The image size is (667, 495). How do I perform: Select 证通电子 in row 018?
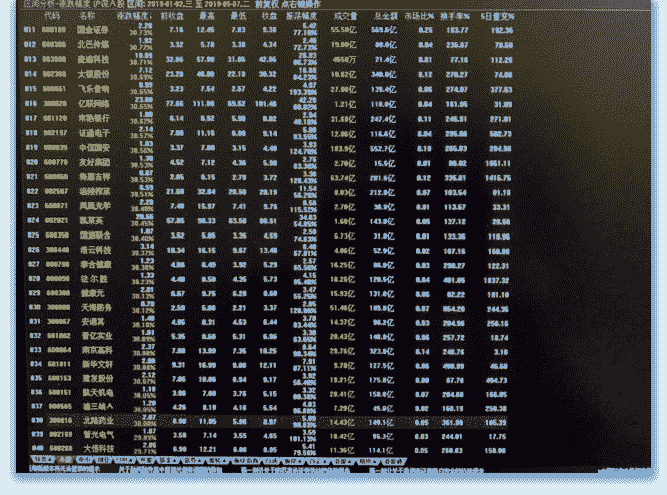point(94,133)
